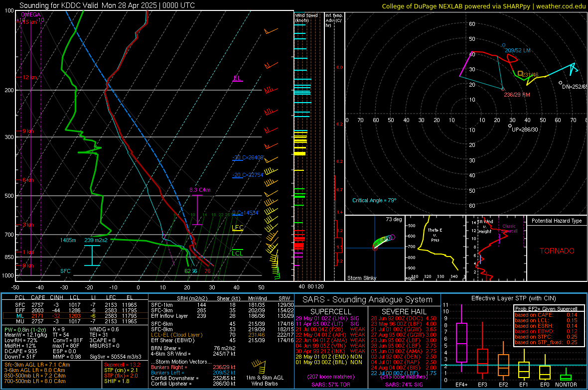Select the EFF parcel row

(75, 310)
